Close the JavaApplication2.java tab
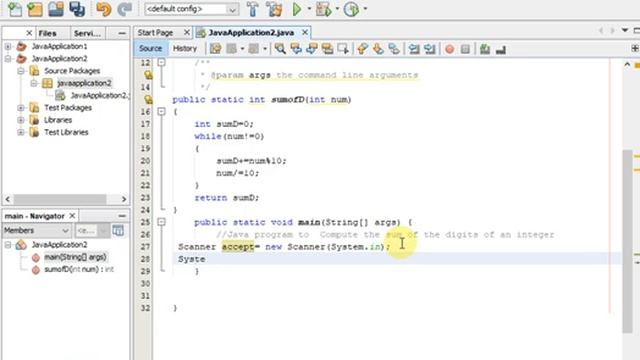 [x=305, y=32]
